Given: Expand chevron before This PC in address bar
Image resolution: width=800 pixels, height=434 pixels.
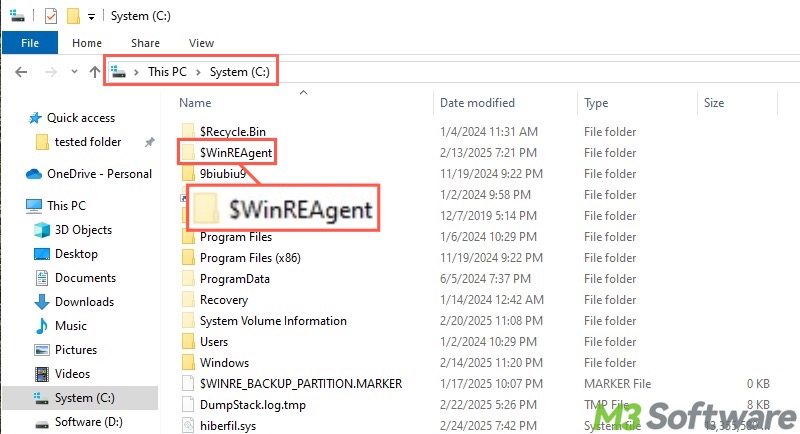Looking at the screenshot, I should point(136,72).
